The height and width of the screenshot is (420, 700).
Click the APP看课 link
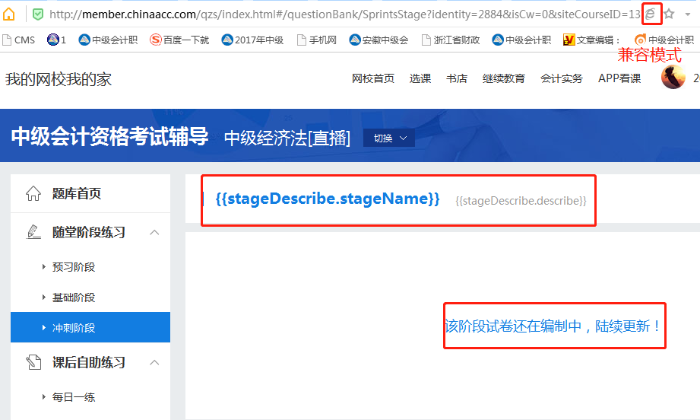[x=619, y=78]
